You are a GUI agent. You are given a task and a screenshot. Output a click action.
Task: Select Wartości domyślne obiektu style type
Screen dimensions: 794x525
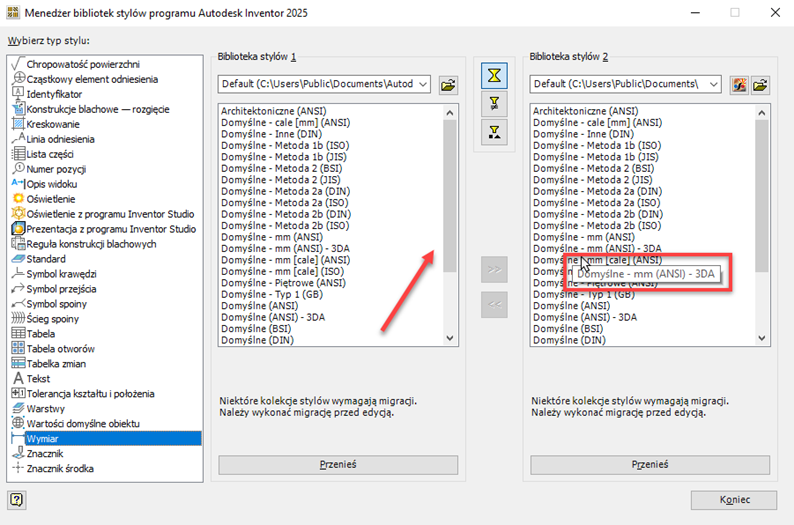[x=83, y=424]
